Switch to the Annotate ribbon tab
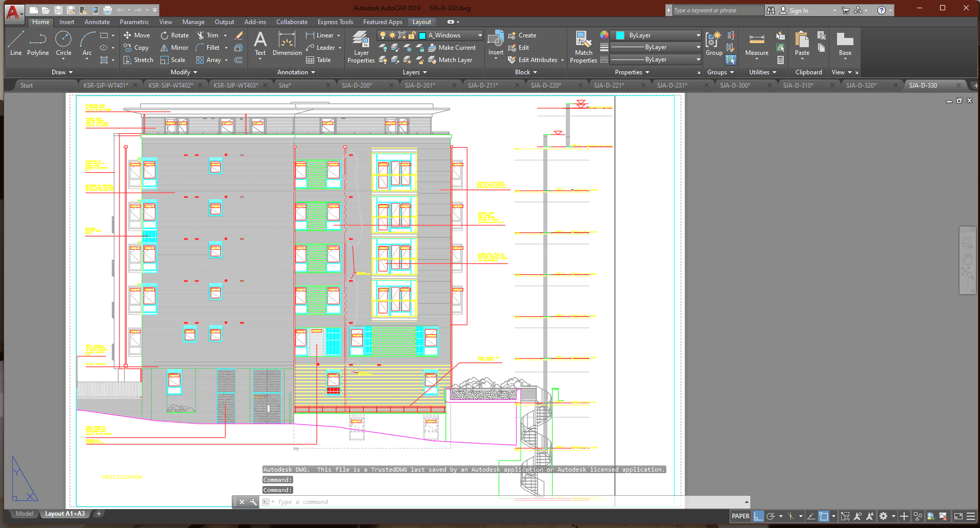The width and height of the screenshot is (980, 528). pyautogui.click(x=97, y=22)
